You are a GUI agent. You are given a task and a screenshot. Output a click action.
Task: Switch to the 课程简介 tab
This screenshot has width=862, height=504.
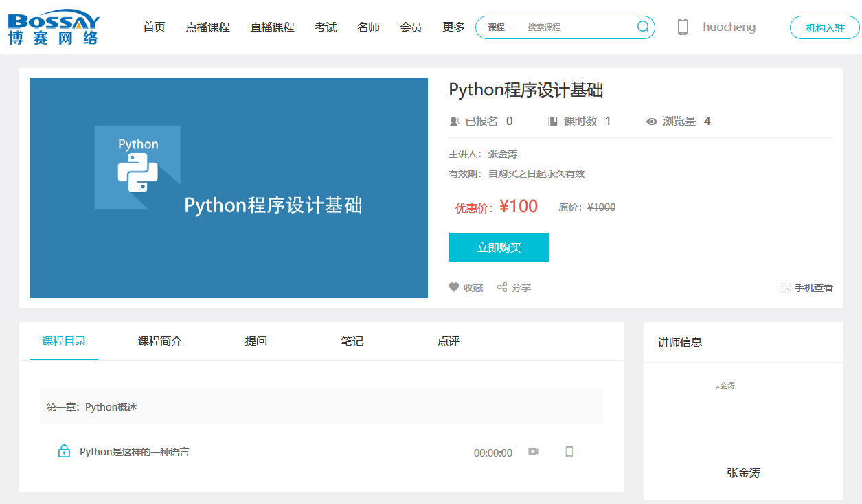[160, 341]
